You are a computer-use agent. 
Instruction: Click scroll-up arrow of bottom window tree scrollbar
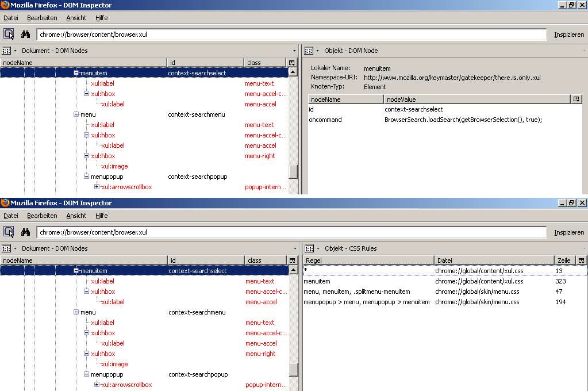click(x=293, y=270)
